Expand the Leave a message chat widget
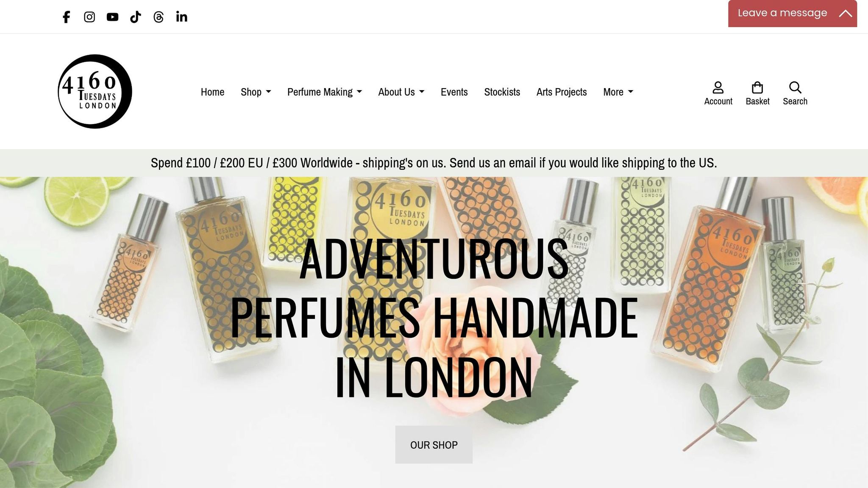Screen dimensions: 868x488 click(x=792, y=13)
